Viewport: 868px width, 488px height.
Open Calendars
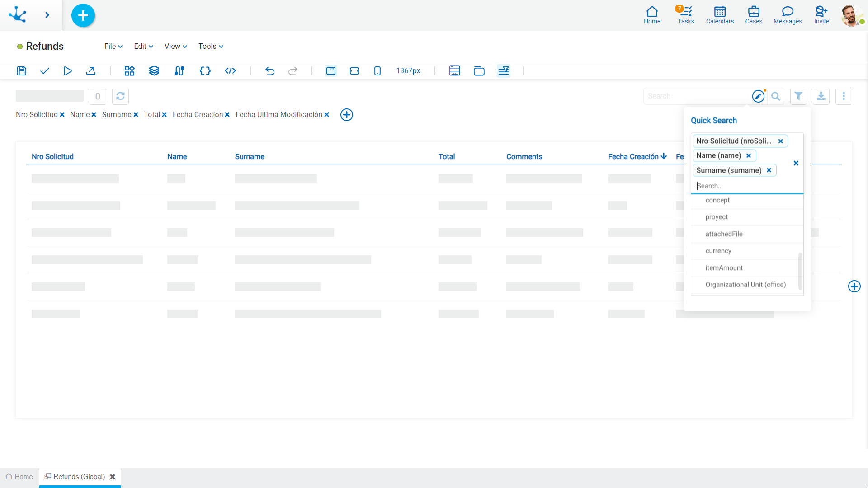[x=720, y=15]
